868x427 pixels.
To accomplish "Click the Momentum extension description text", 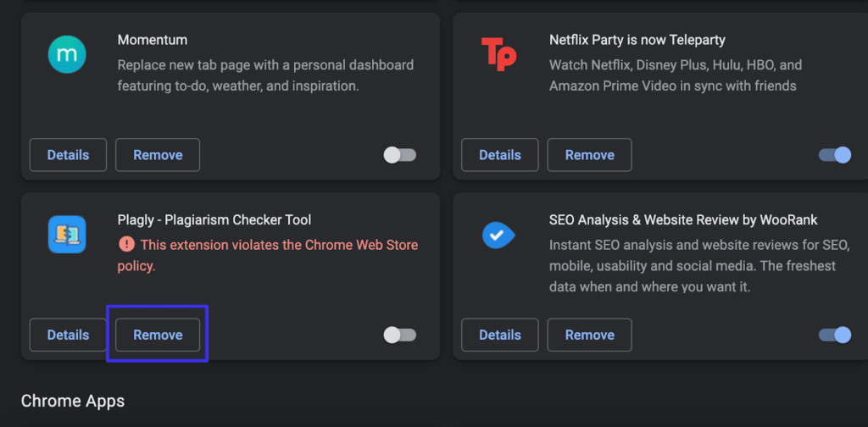I will [x=265, y=75].
